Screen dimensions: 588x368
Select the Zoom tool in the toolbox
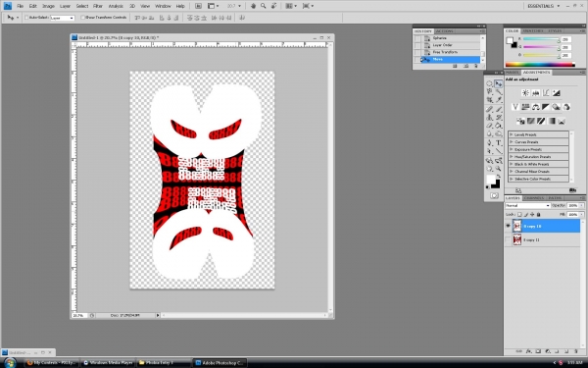[499, 168]
